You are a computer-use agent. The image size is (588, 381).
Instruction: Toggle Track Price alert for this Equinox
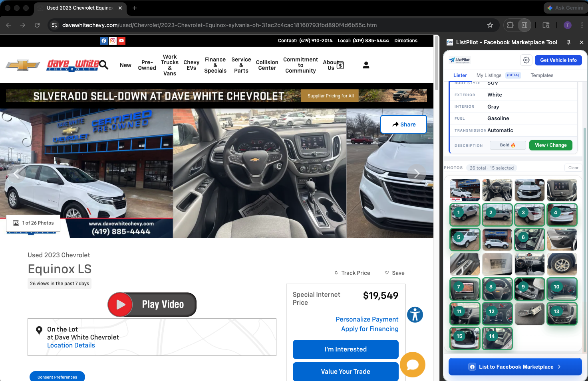352,273
